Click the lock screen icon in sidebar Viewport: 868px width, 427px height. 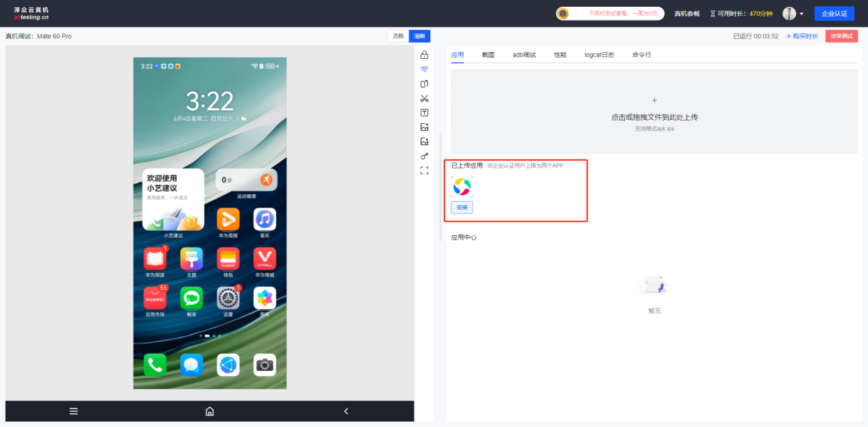424,55
